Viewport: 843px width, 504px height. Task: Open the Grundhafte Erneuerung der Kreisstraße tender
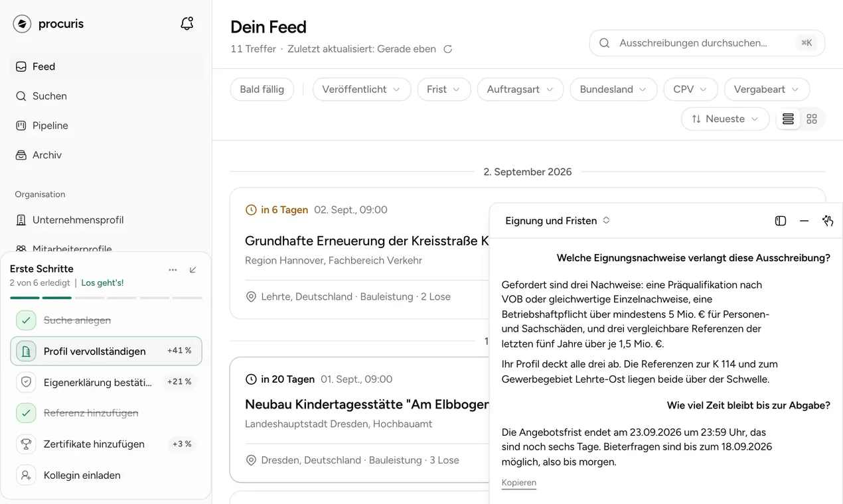[x=367, y=241]
